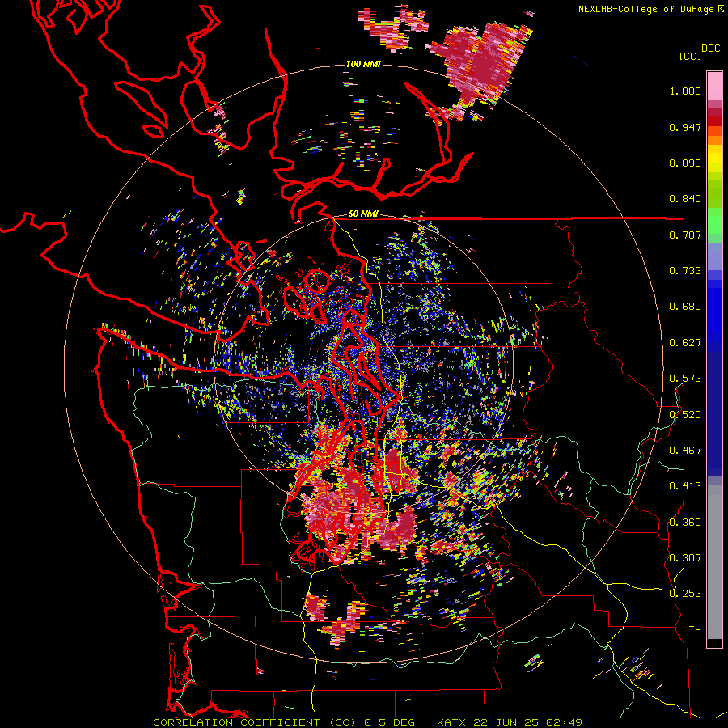Click the 0.733 color scale value

point(685,271)
